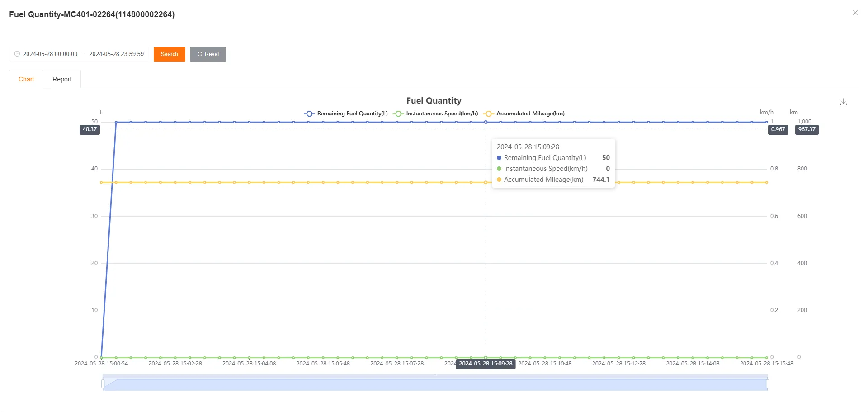Image resolution: width=868 pixels, height=412 pixels.
Task: Hide the Instantaneous Speed(km/h) legend series
Action: click(x=435, y=114)
